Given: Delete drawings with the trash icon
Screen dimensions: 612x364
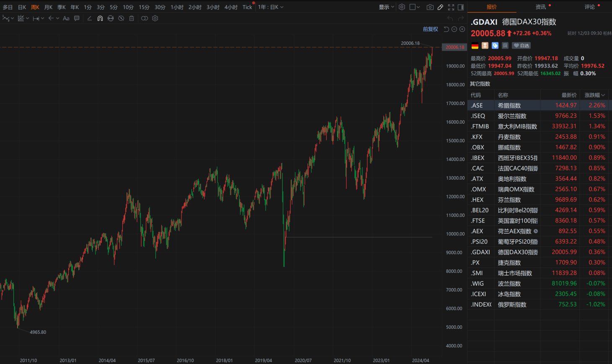Looking at the screenshot, I should pyautogui.click(x=132, y=18).
